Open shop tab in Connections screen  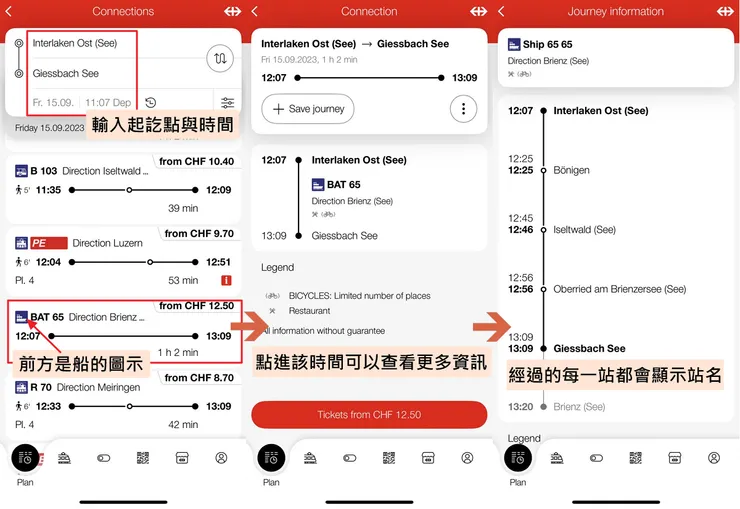pos(182,458)
